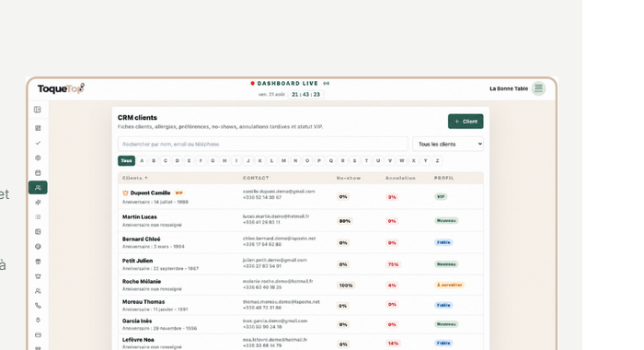Open the phone icon in sidebar
644x350 pixels.
pos(38,306)
